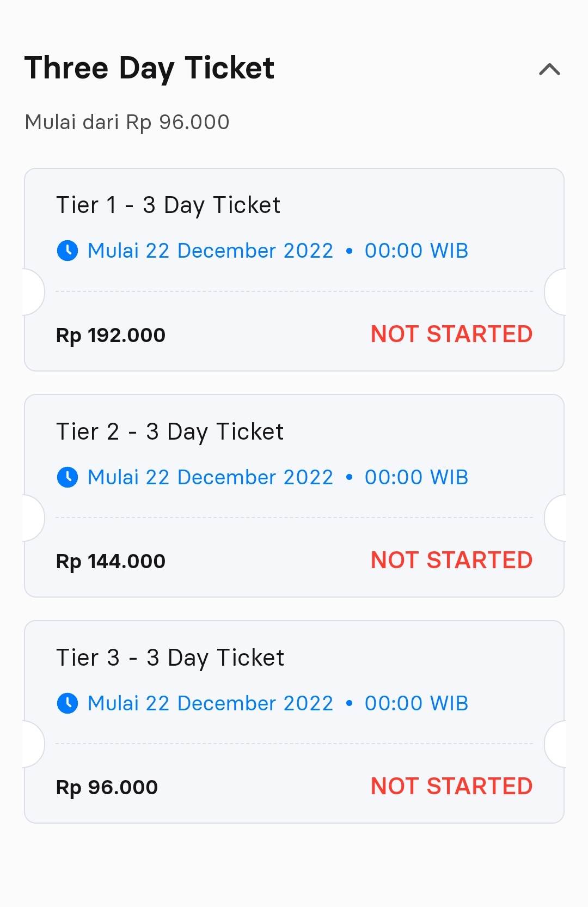Click the clock icon on Tier 2 ticket

(68, 477)
